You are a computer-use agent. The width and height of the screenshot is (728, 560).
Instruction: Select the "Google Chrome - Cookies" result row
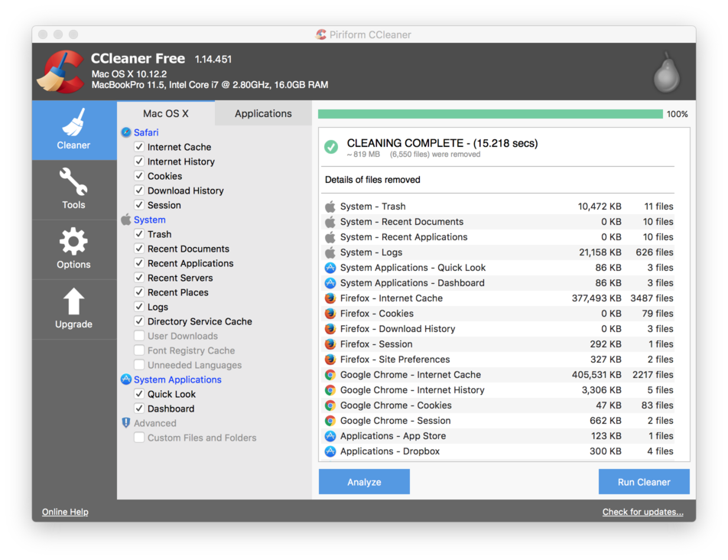tap(499, 405)
